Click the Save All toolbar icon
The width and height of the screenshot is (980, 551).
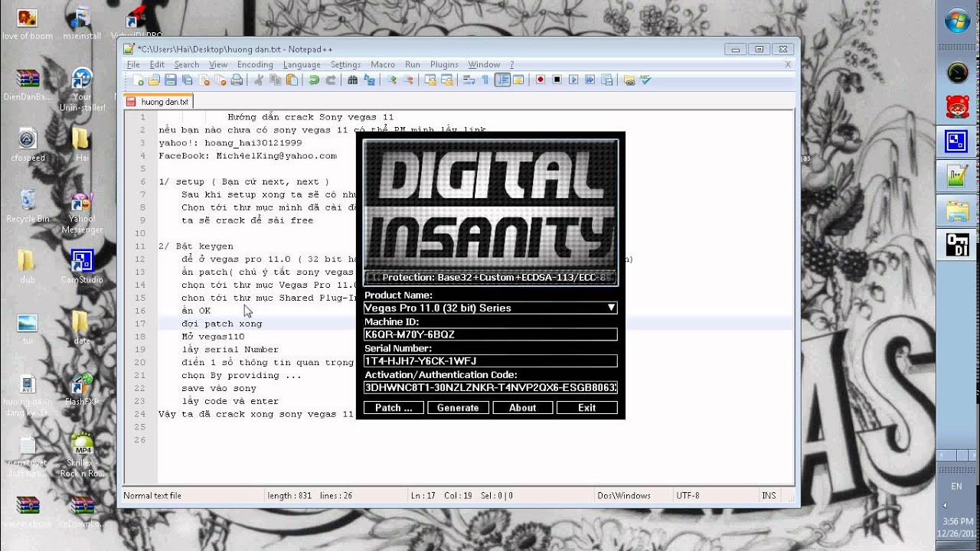[187, 80]
